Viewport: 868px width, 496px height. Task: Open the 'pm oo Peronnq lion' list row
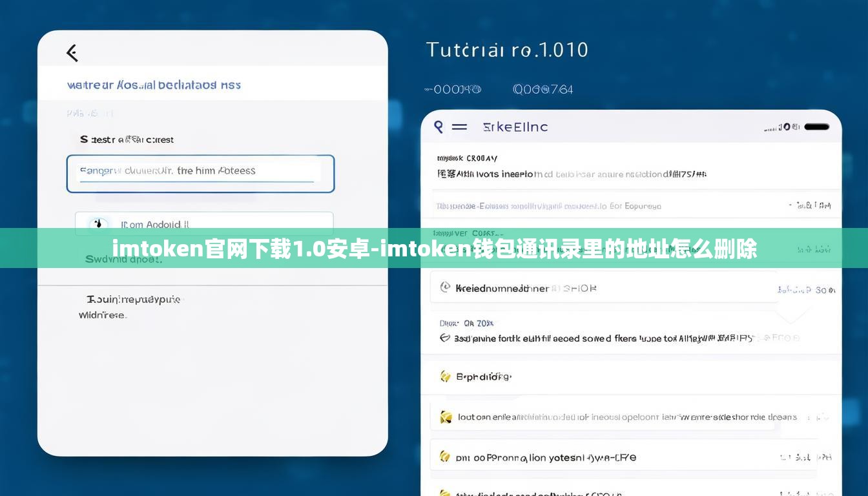(x=624, y=457)
